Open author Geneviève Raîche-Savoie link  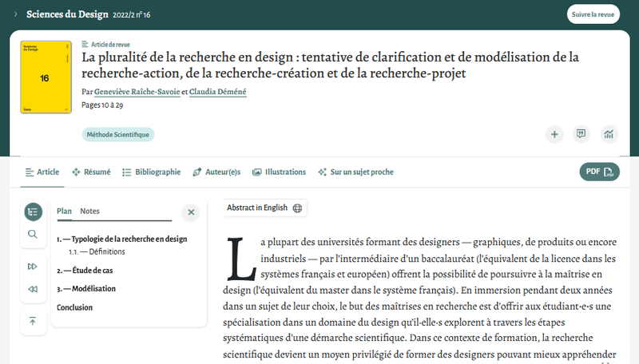tap(137, 92)
